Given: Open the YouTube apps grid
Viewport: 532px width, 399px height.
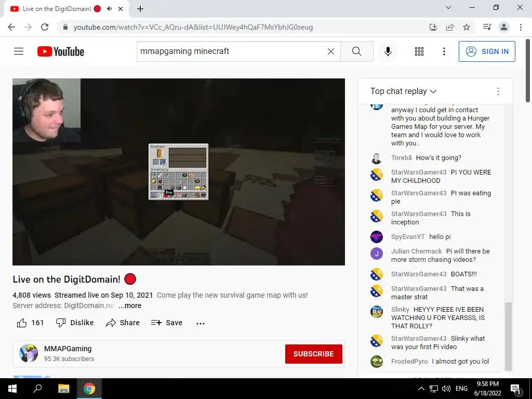Looking at the screenshot, I should [x=419, y=51].
